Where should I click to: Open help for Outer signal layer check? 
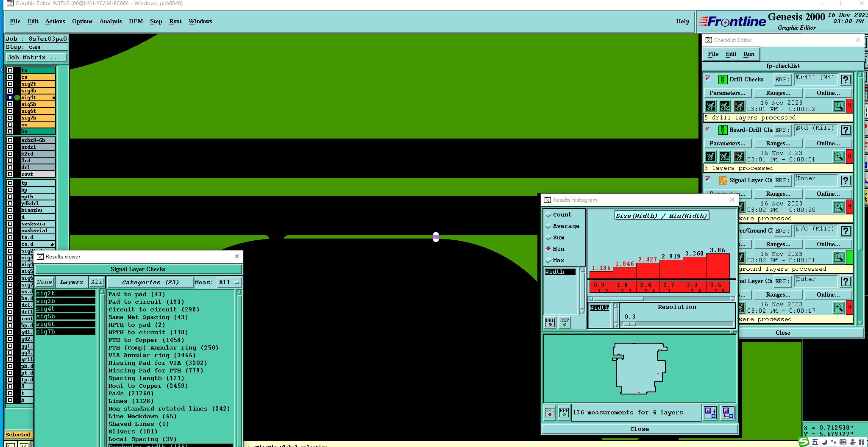coord(846,281)
